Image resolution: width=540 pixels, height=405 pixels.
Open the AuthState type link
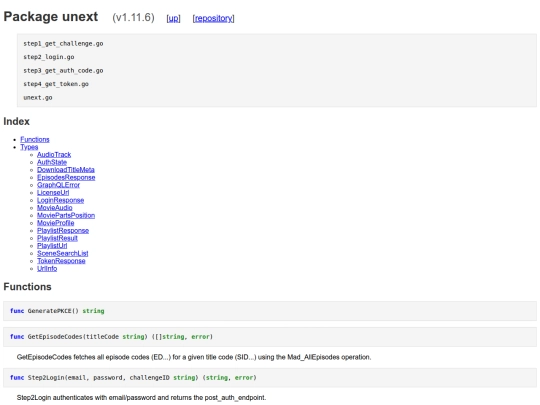coord(52,162)
